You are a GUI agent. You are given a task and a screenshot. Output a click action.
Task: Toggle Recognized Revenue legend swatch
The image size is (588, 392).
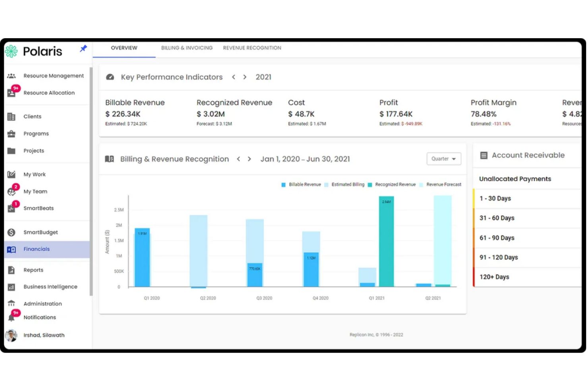coord(370,185)
